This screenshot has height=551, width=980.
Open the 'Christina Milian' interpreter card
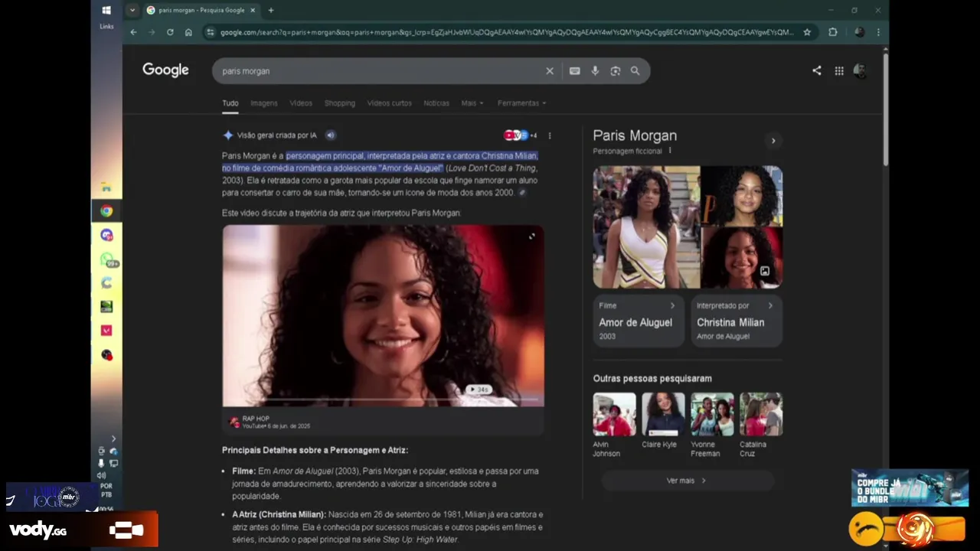pyautogui.click(x=737, y=321)
